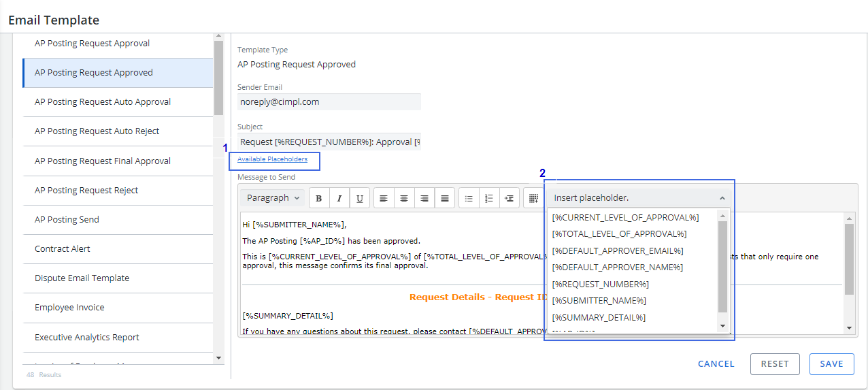Insert a bulleted list

click(469, 199)
